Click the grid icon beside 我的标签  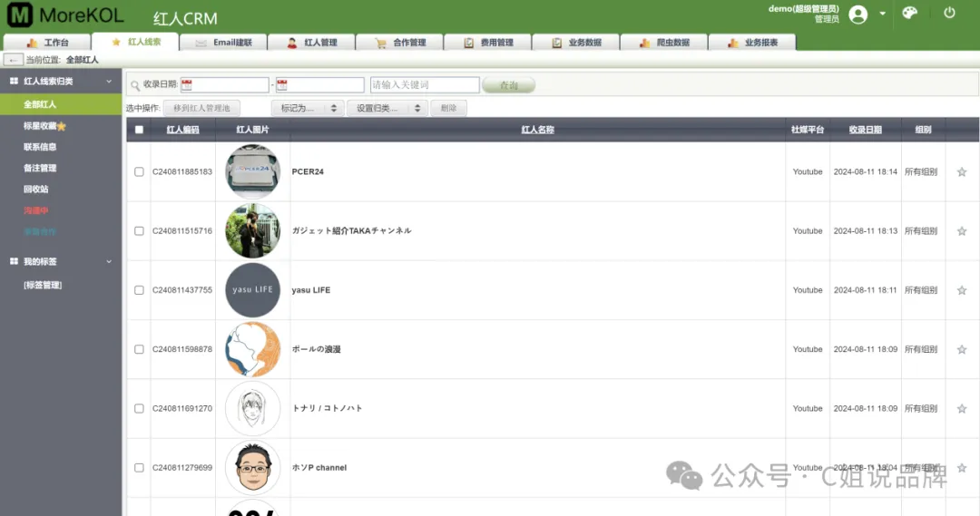[14, 261]
